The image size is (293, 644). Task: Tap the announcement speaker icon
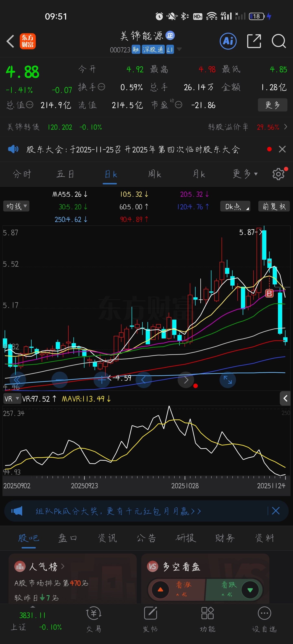tap(13, 149)
